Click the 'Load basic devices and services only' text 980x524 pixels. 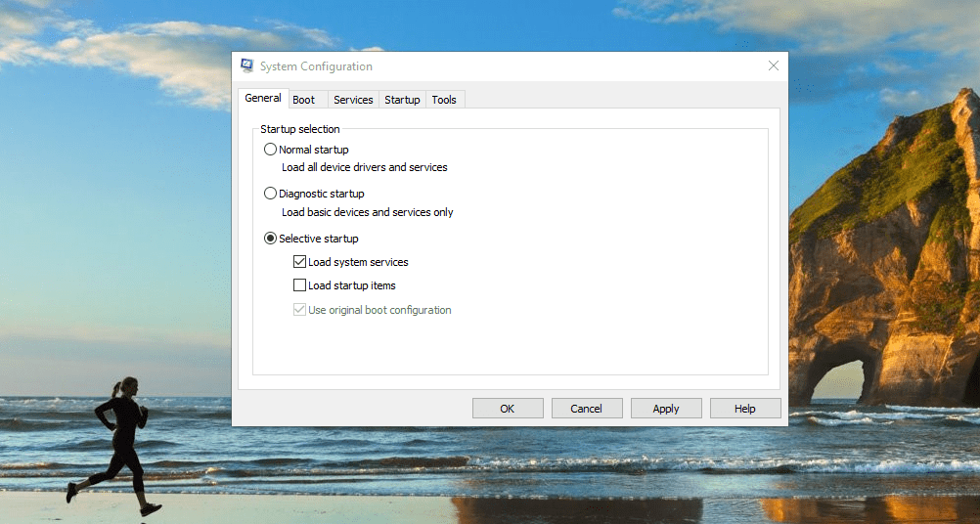click(x=367, y=212)
